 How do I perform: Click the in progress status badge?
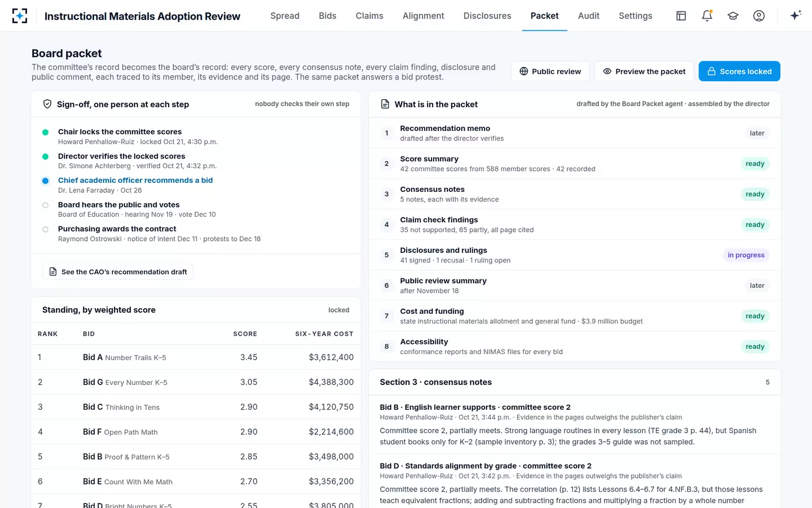[746, 255]
